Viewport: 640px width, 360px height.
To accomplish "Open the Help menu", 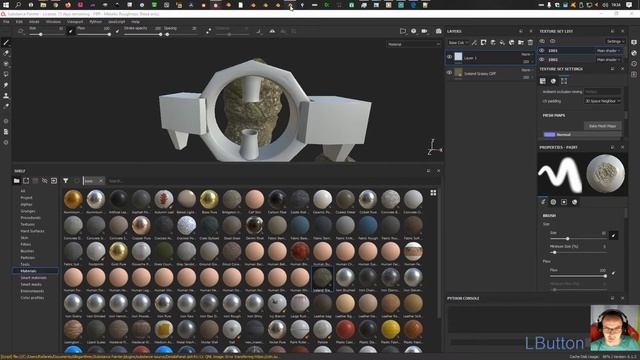I will click(135, 22).
